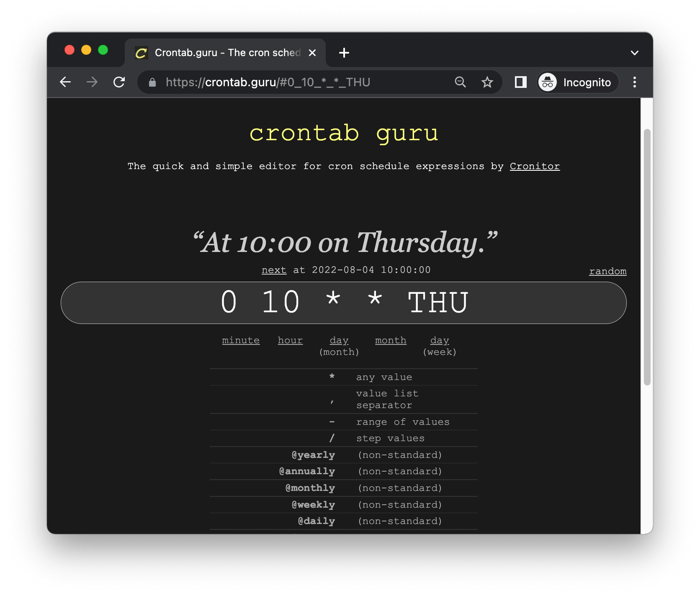Viewport: 700px width, 596px height.
Task: Open the Incognito profile button
Action: (578, 82)
